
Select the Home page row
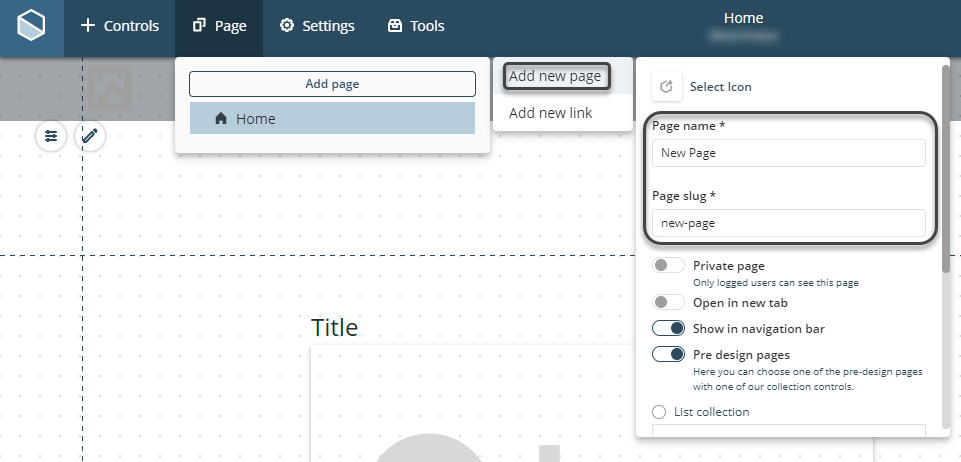(x=332, y=118)
